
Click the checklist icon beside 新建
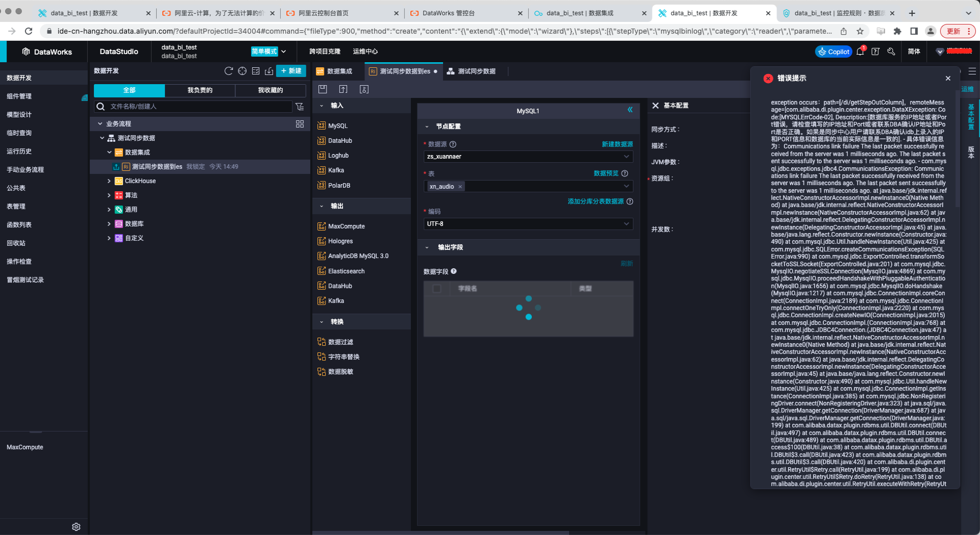click(x=256, y=71)
